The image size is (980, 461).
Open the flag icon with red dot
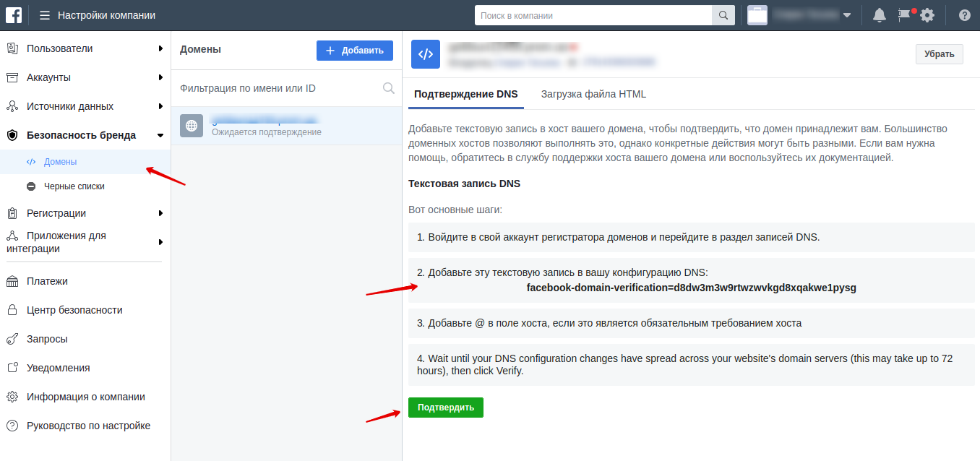tap(904, 14)
